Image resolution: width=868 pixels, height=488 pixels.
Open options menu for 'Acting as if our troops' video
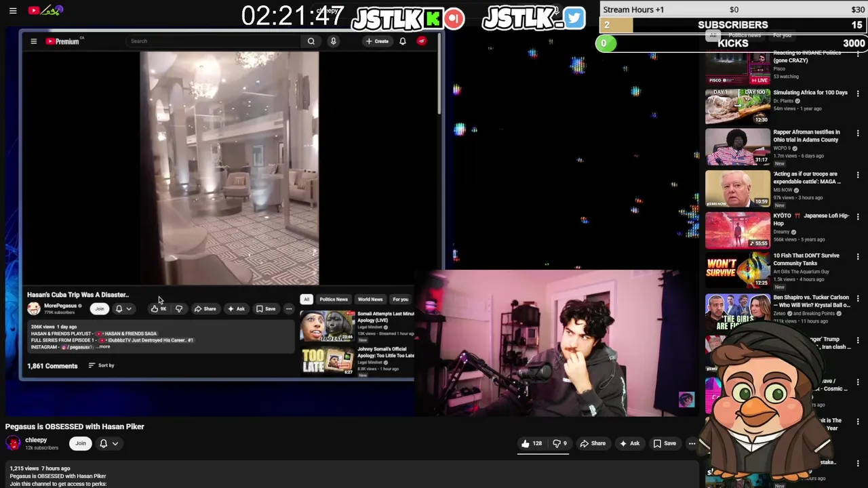[x=858, y=175]
